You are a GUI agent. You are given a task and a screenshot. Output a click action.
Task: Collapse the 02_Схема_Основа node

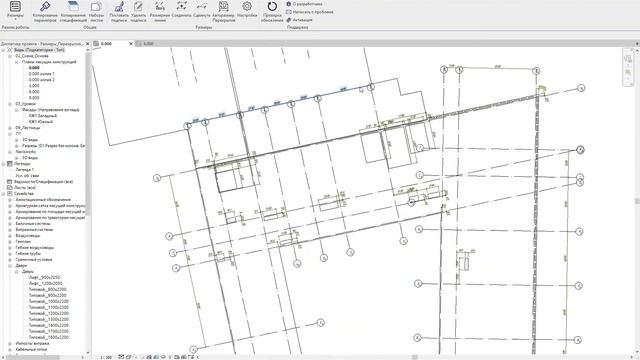pos(10,56)
